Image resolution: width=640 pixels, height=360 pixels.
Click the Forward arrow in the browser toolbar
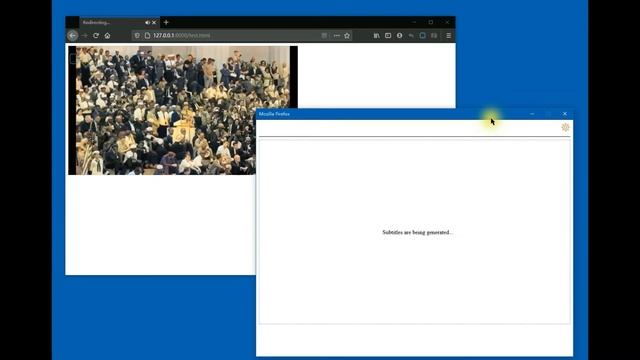coord(84,36)
